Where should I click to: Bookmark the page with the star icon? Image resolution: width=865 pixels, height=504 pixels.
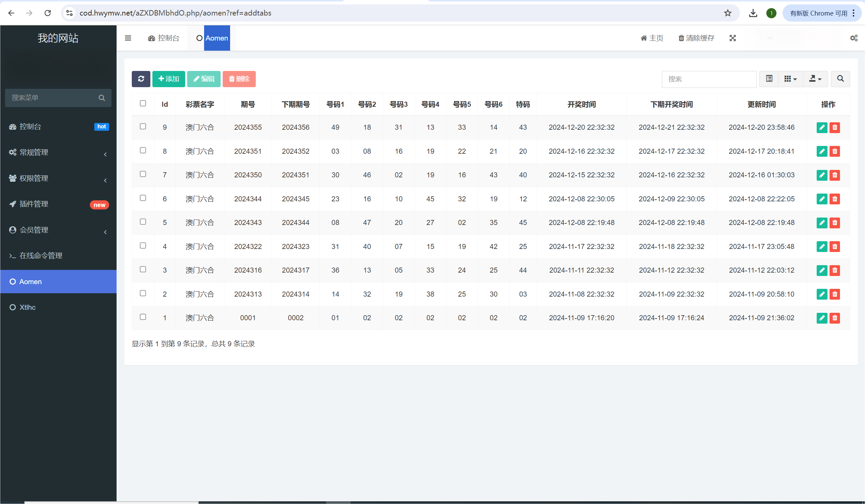pyautogui.click(x=728, y=13)
